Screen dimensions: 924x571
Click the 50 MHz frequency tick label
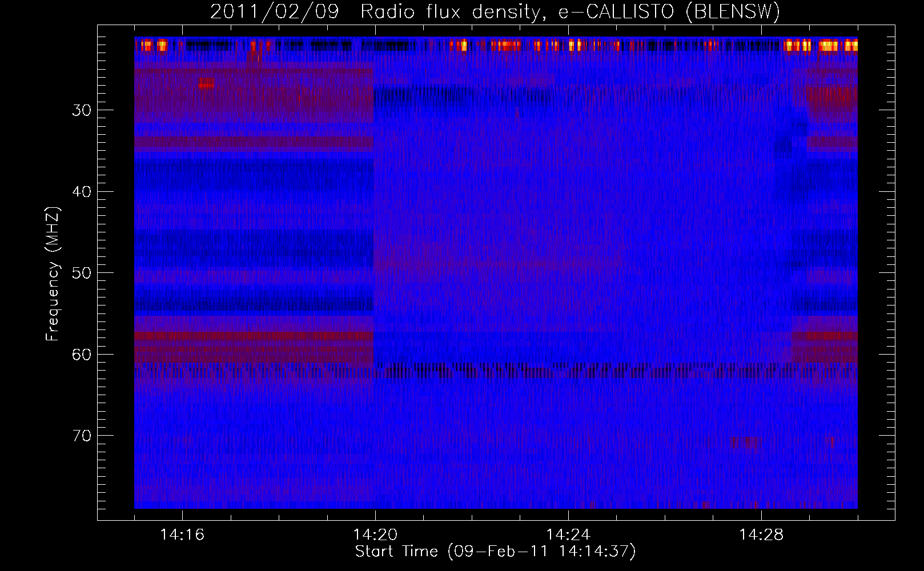point(82,273)
